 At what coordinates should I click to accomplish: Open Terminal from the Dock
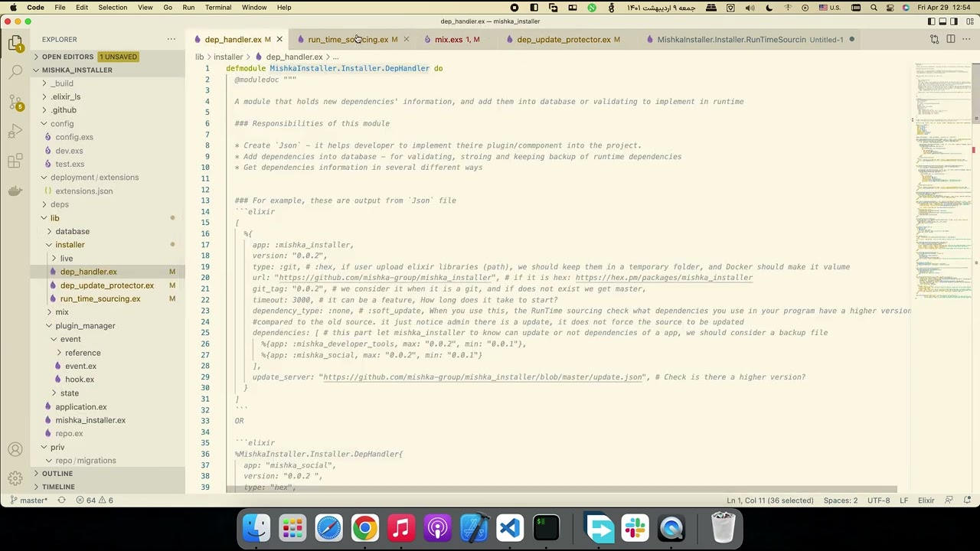(546, 528)
